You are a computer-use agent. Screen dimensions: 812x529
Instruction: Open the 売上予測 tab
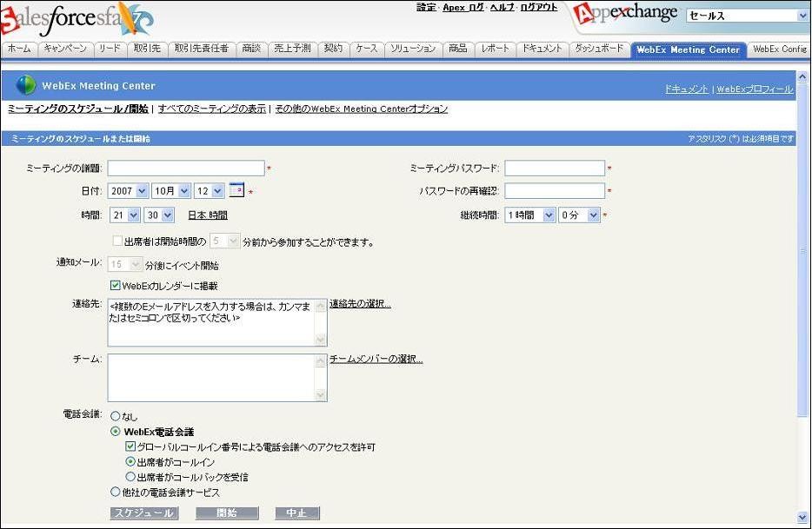tap(292, 50)
